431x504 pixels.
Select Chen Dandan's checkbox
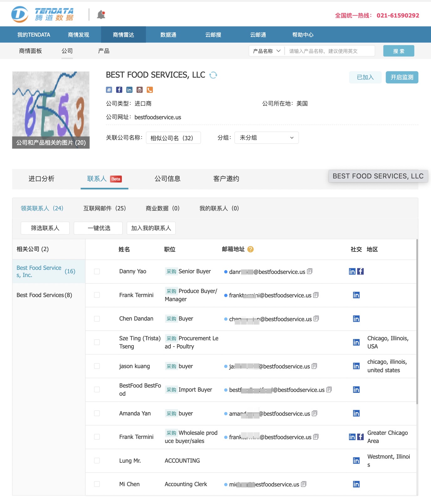point(97,319)
